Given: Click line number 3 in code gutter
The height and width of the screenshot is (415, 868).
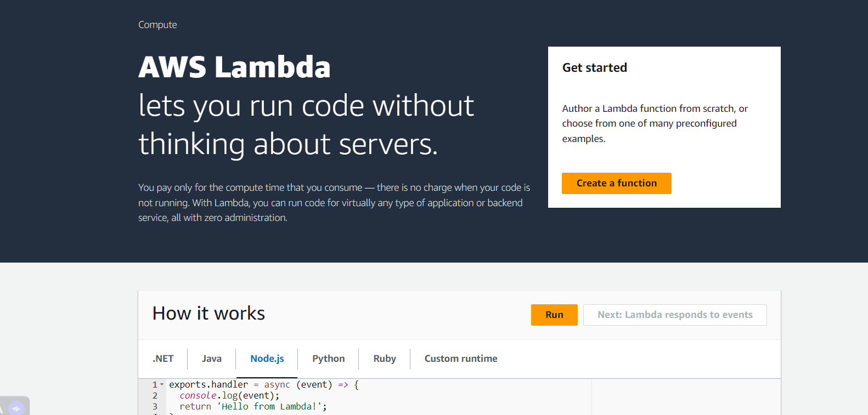Looking at the screenshot, I should coord(155,406).
